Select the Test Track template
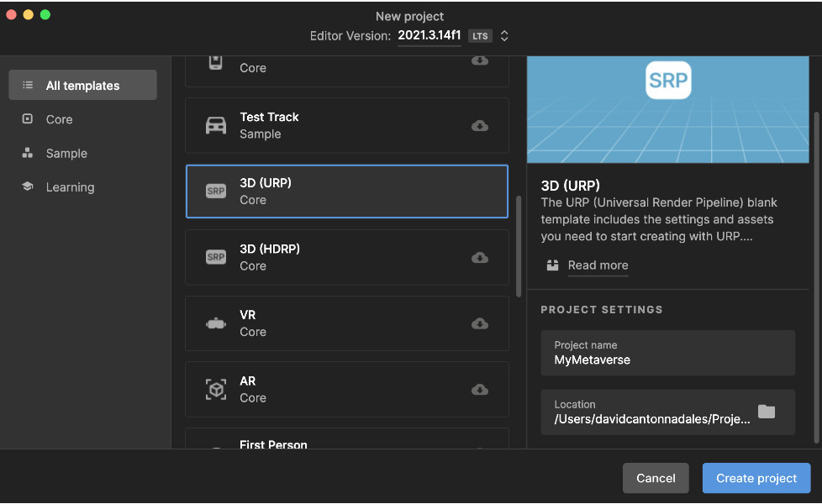Screen dimensions: 822x504 coord(347,126)
